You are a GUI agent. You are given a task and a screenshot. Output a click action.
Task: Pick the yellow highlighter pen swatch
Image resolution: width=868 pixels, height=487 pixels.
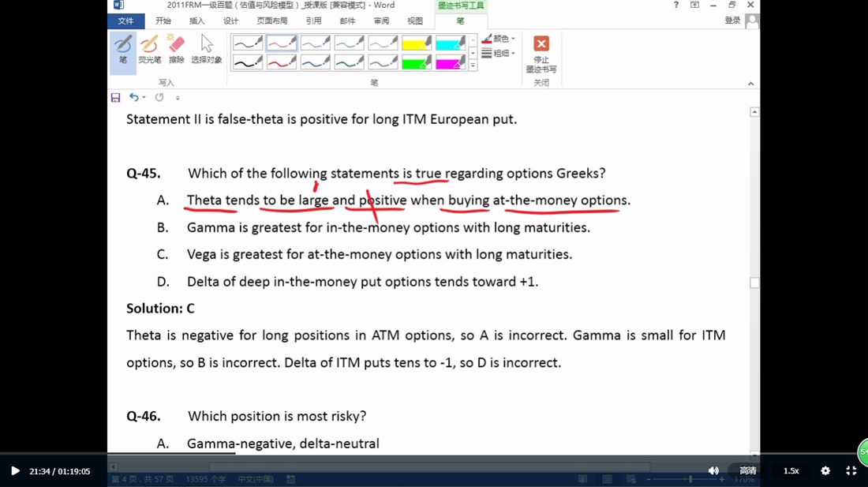(x=417, y=43)
